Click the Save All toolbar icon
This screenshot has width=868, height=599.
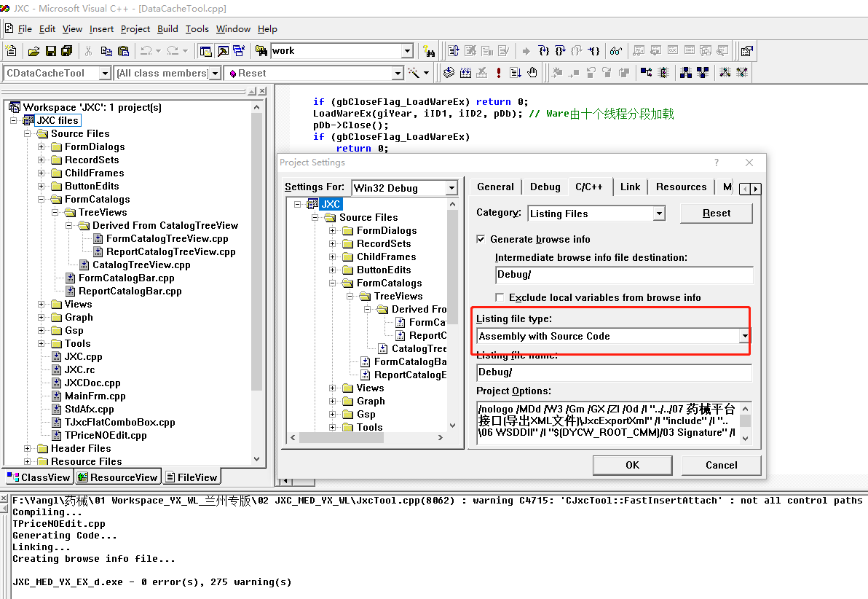coord(67,51)
